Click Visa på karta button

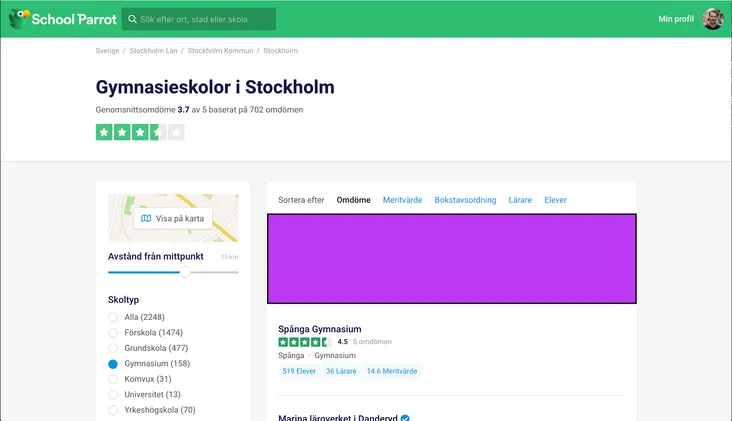173,218
